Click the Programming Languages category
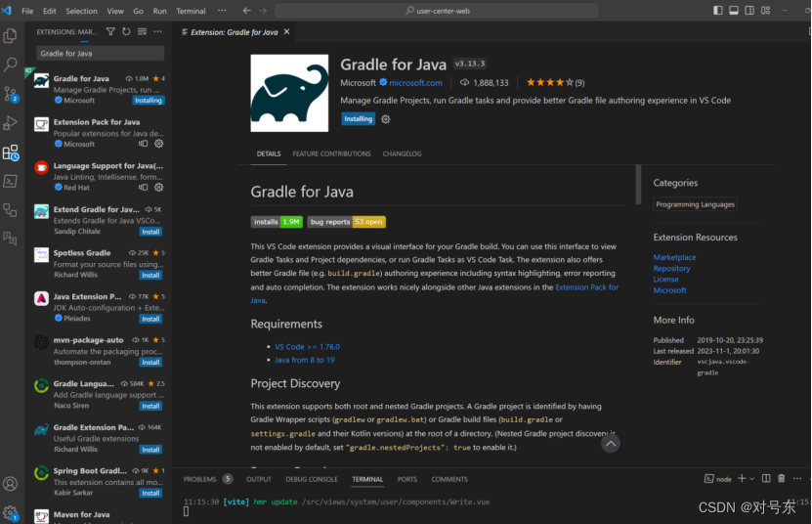This screenshot has width=812, height=524. tap(695, 204)
